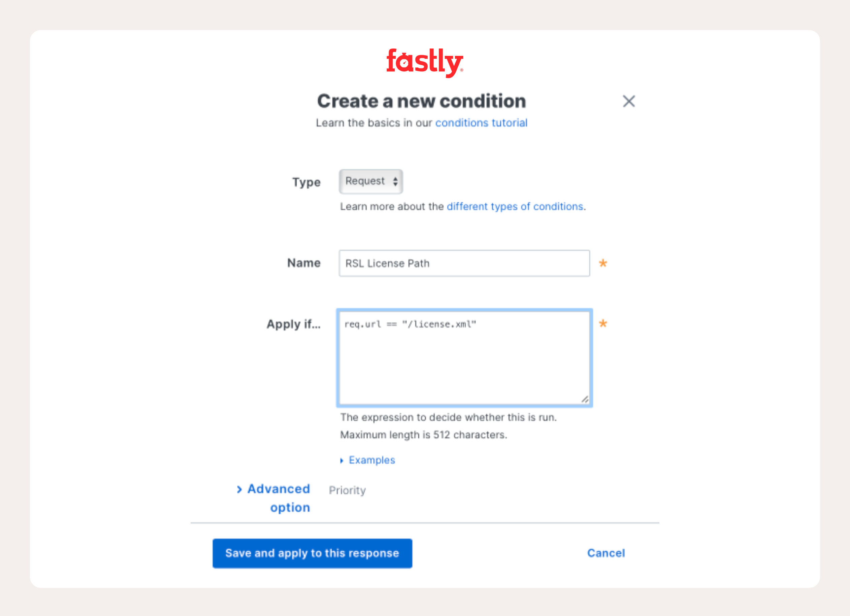
Task: Expand the Examples section
Action: coord(371,460)
